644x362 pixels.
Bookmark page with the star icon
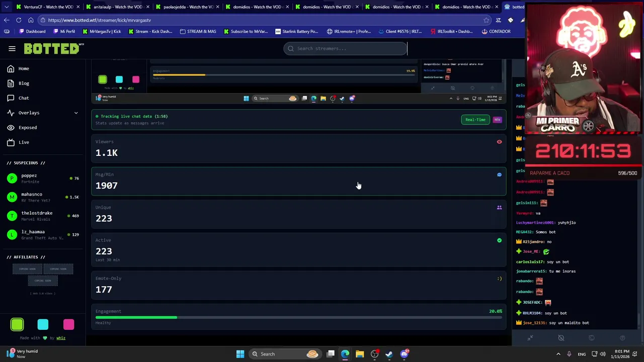coord(486,20)
